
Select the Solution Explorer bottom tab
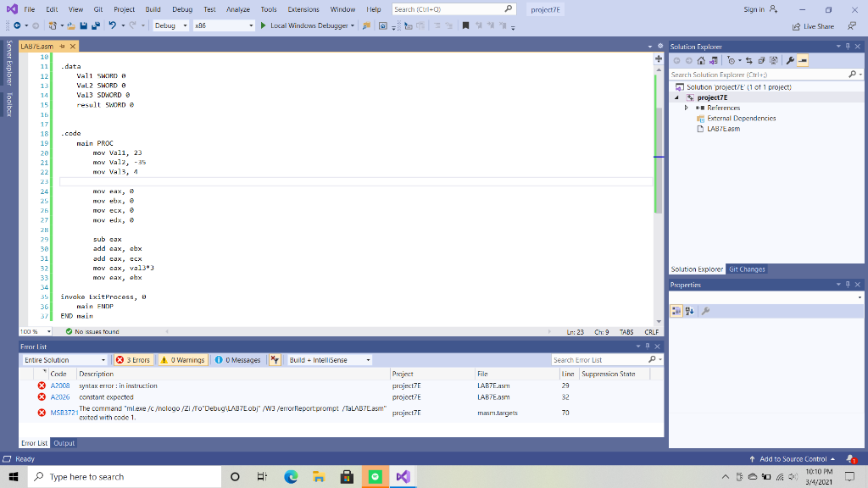[697, 269]
